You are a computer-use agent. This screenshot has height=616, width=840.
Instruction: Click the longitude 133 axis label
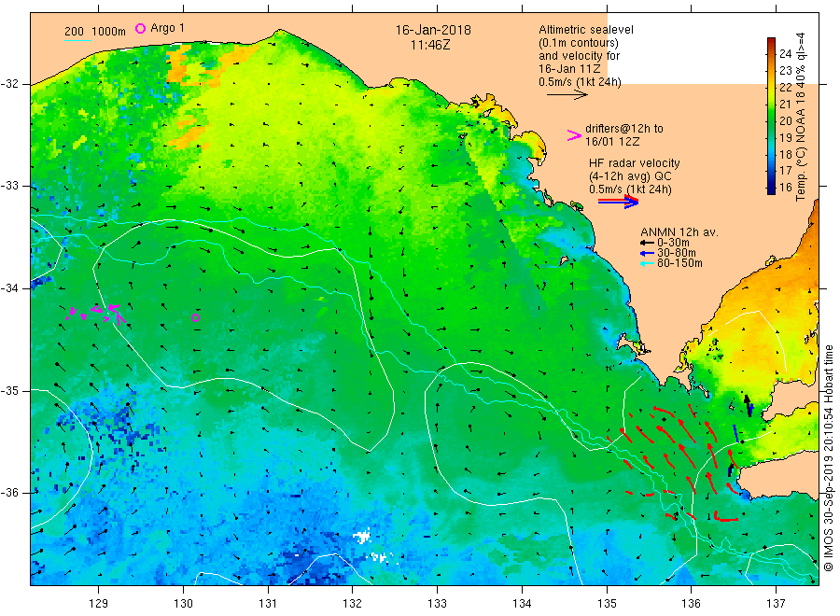point(437,604)
